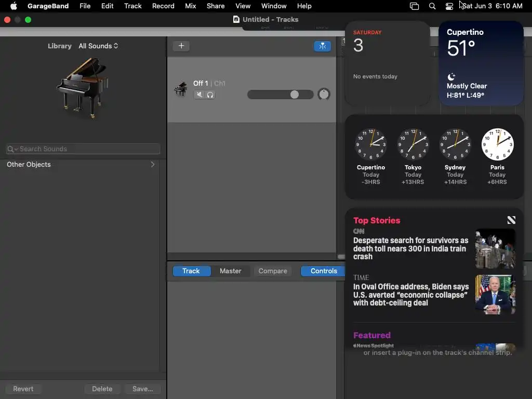
Task: Open search options magnifier dropdown in Library
Action: click(12, 149)
